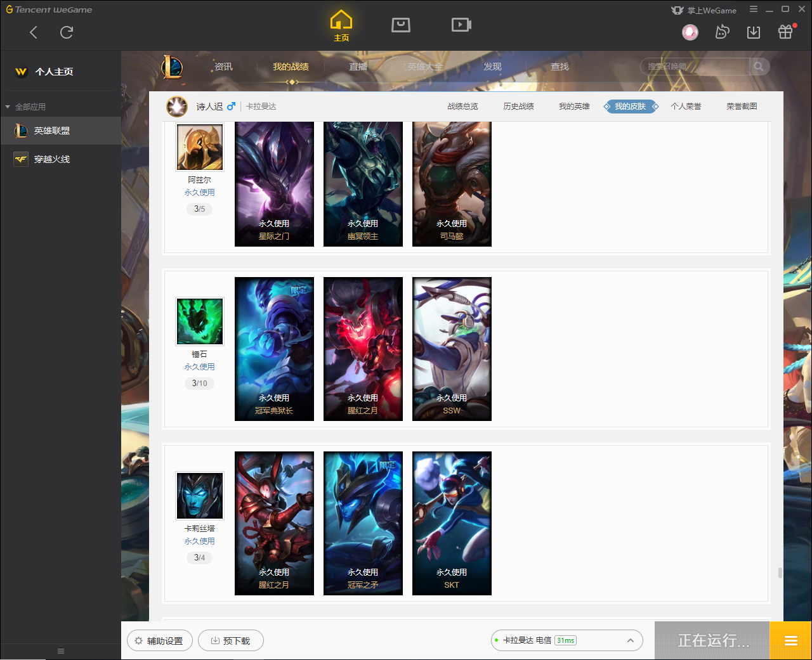
Task: Click the 3/10 skin count badge
Action: click(x=200, y=383)
